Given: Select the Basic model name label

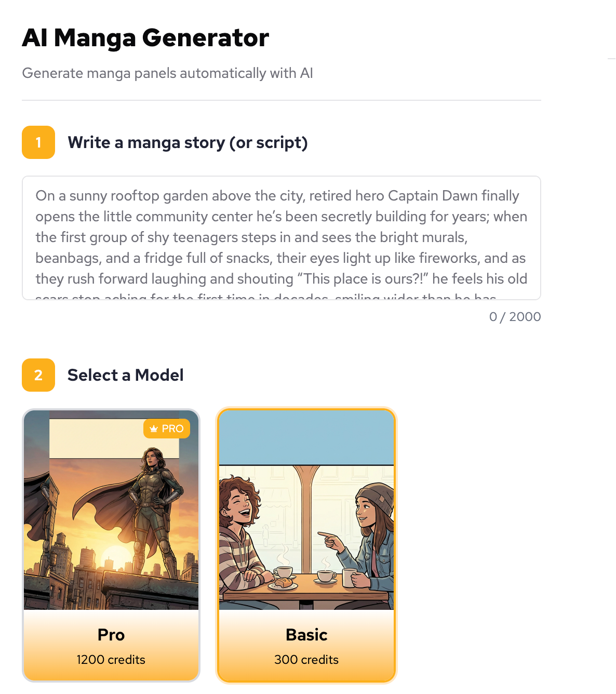Looking at the screenshot, I should coord(306,635).
